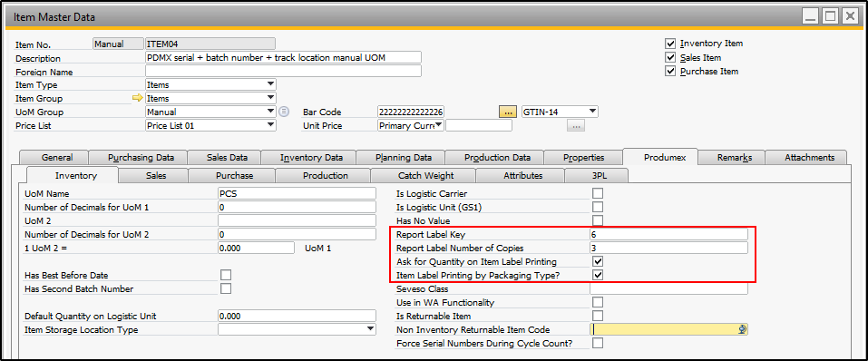Click the Bar Code input field

(411, 112)
